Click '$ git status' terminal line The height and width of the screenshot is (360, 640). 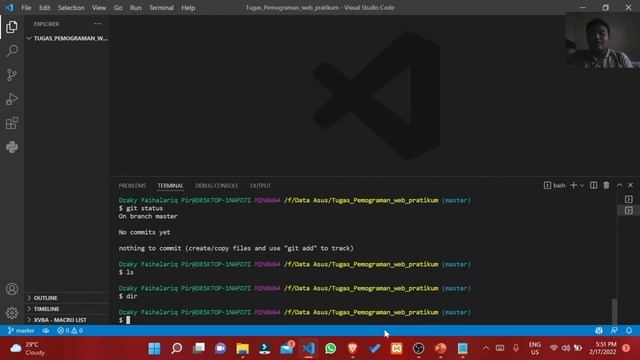pos(141,208)
